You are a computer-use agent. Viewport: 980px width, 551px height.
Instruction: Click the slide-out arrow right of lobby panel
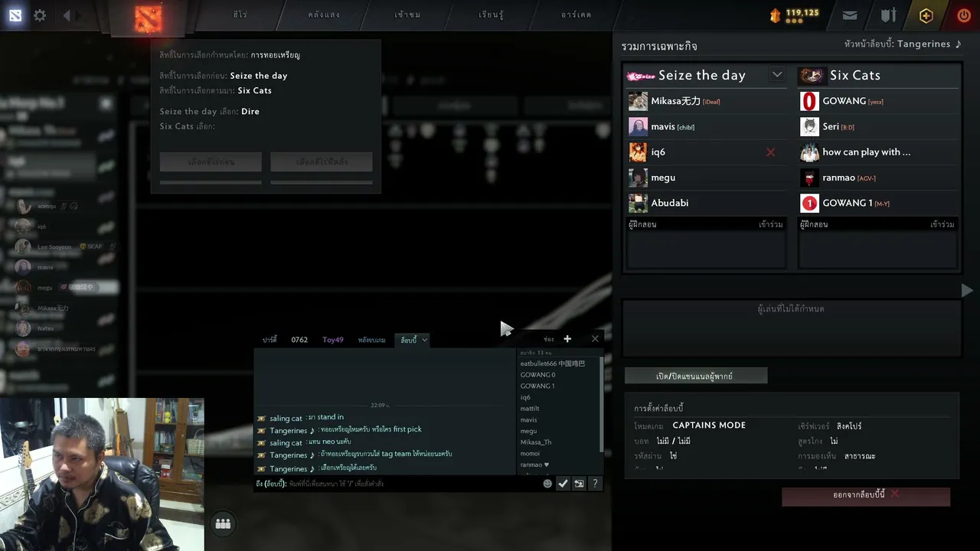tap(967, 291)
